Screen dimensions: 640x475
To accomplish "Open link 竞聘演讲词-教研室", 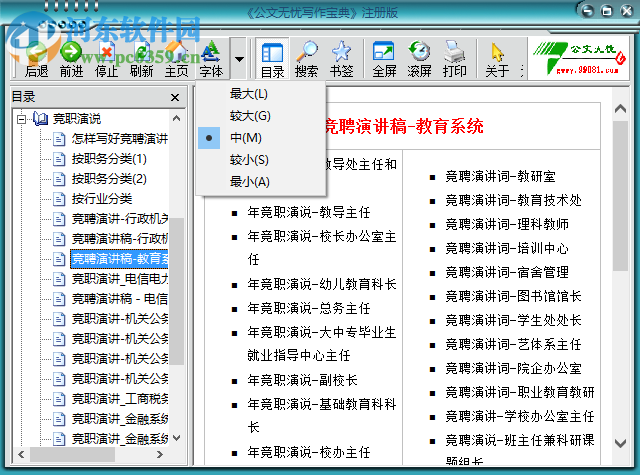I will [x=500, y=177].
